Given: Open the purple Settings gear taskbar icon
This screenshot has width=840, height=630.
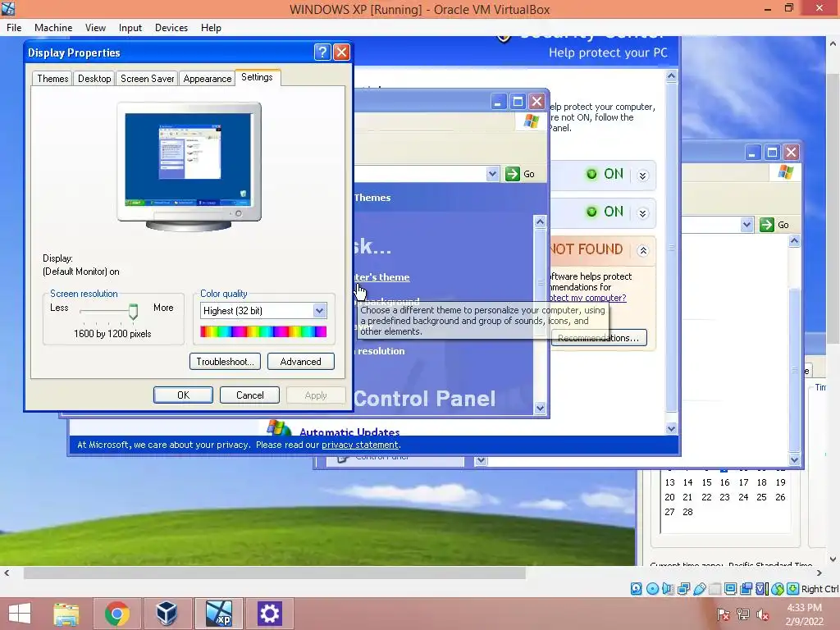Looking at the screenshot, I should coord(269,614).
